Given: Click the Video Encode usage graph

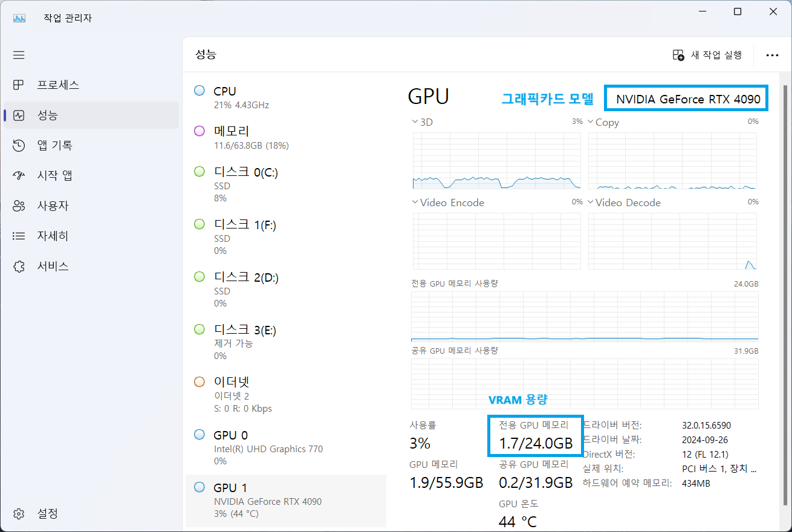Looking at the screenshot, I should tap(496, 241).
